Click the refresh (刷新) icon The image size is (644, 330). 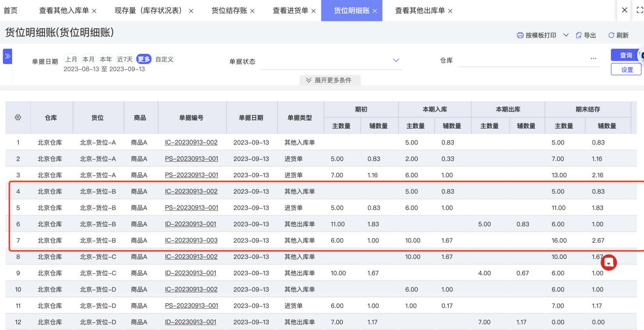click(611, 35)
